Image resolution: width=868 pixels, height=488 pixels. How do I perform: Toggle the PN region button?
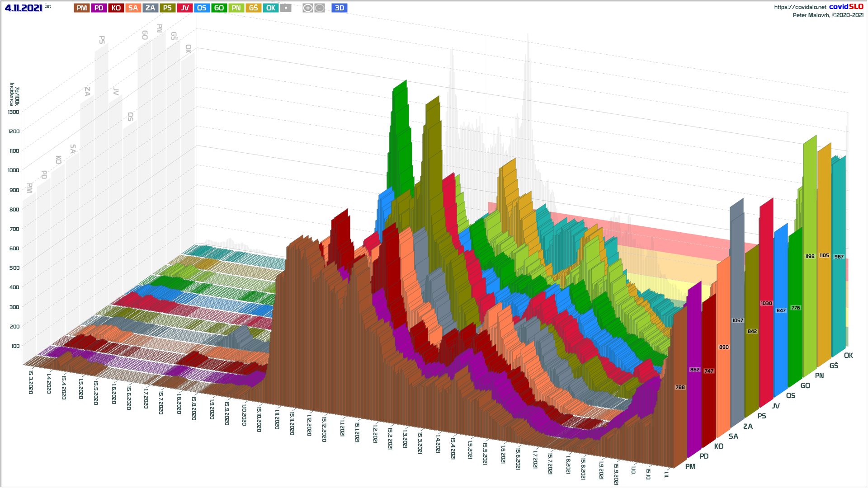coord(236,8)
